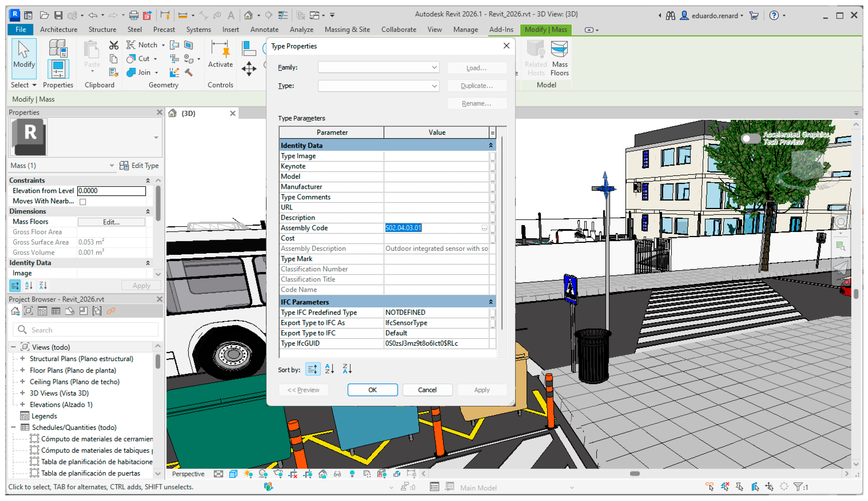Sort type parameters in descending Z-A order
This screenshot has width=868, height=501.
click(347, 369)
